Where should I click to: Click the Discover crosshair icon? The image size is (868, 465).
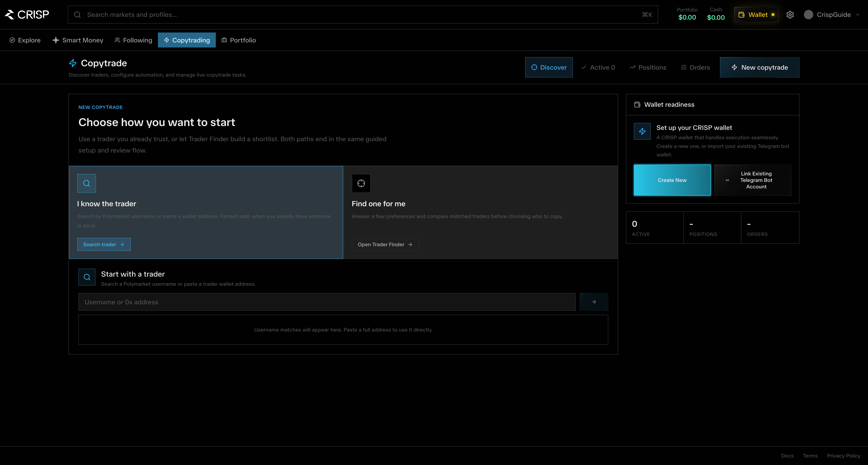534,67
